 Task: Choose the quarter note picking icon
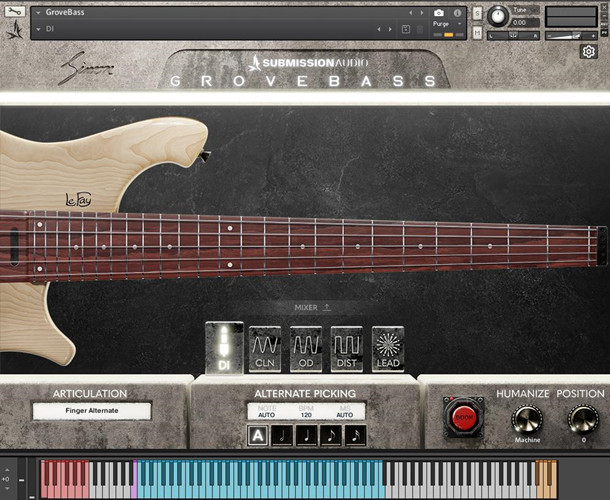click(x=307, y=435)
